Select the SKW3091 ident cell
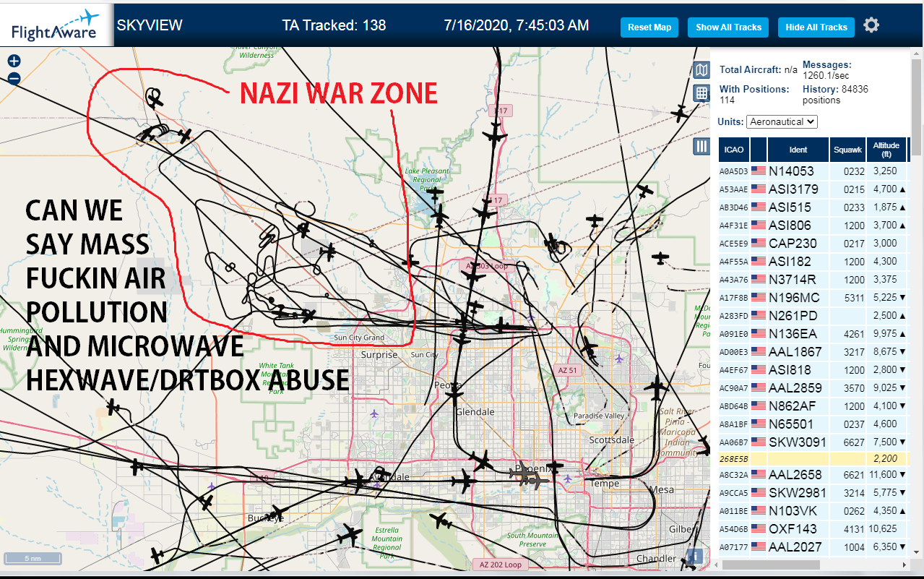924x579 pixels. pos(797,442)
